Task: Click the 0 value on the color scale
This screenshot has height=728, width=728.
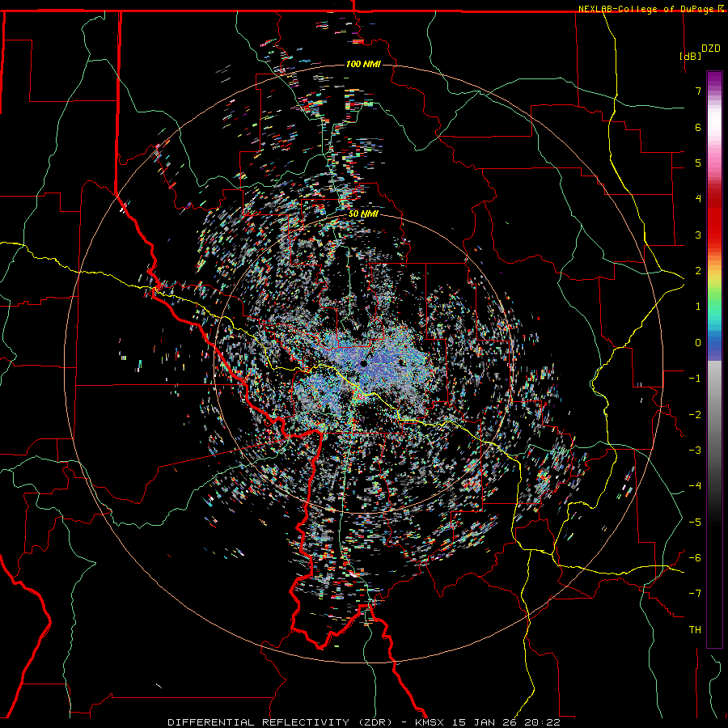Action: coord(698,343)
